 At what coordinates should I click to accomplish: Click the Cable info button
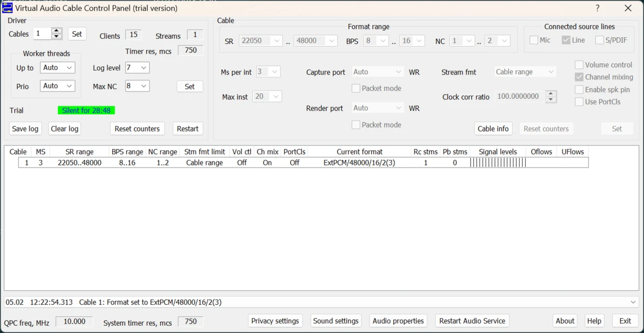tap(493, 128)
